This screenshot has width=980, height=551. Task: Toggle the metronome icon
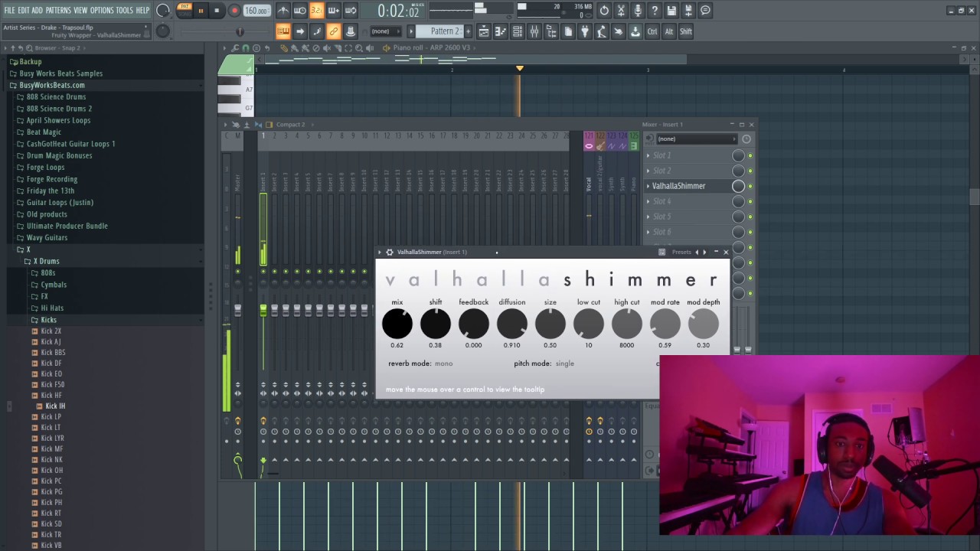[x=283, y=11]
